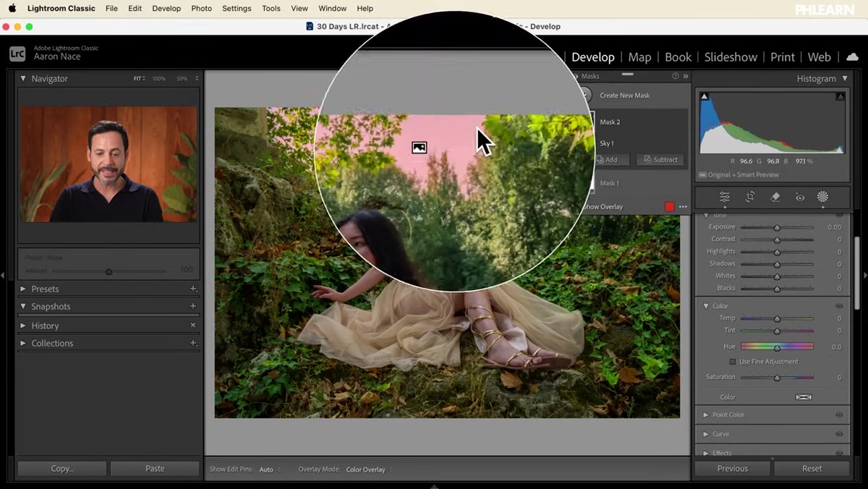This screenshot has width=868, height=489.
Task: Collapse the Color adjustment section
Action: pyautogui.click(x=706, y=306)
